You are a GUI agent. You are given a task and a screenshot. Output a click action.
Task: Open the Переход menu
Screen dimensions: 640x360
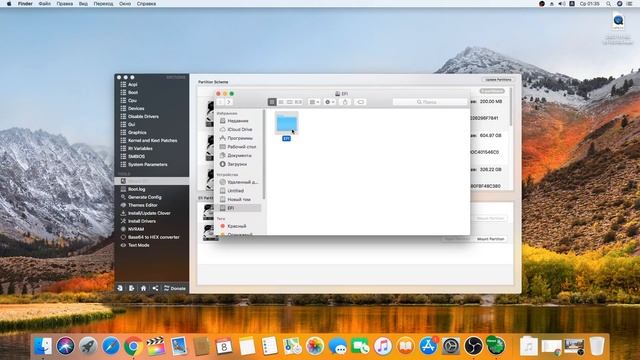coord(103,4)
